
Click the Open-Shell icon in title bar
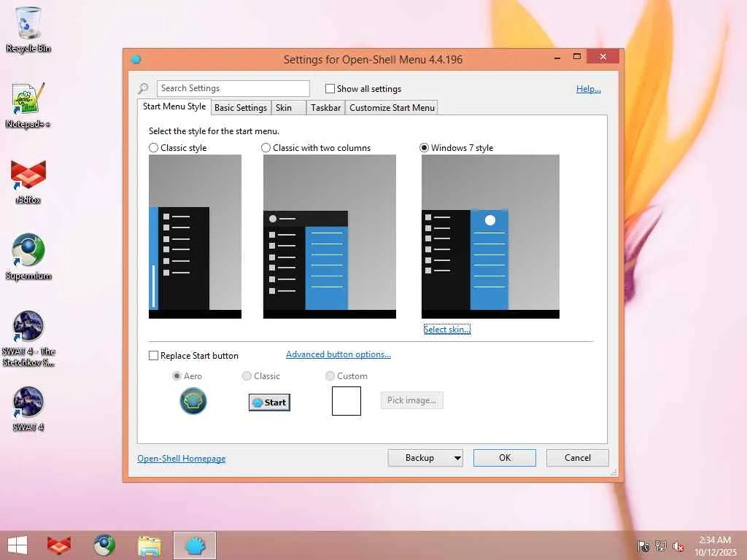pos(136,60)
